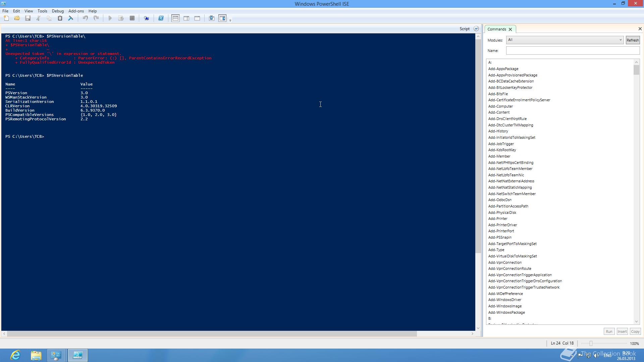Viewport: 644px width, 362px height.
Task: Open toolbar overflow options arrow
Action: click(x=230, y=20)
